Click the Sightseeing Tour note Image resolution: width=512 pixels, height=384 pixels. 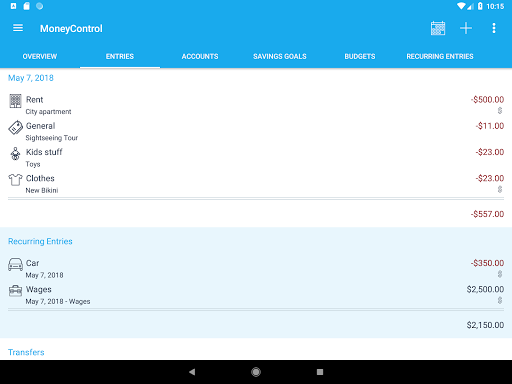(52, 138)
